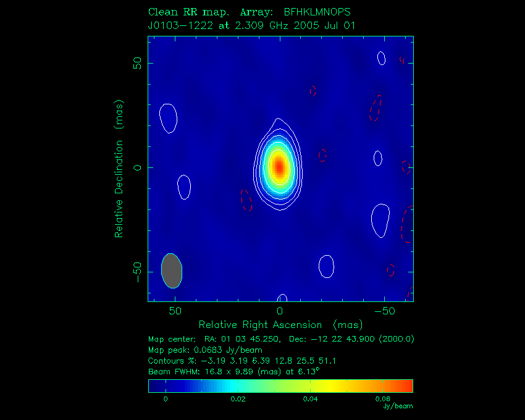The image size is (525, 420).
Task: Click the text 'J0103-1222 at 2.309 GHz 2005 Jul 01'
Action: tap(251, 25)
